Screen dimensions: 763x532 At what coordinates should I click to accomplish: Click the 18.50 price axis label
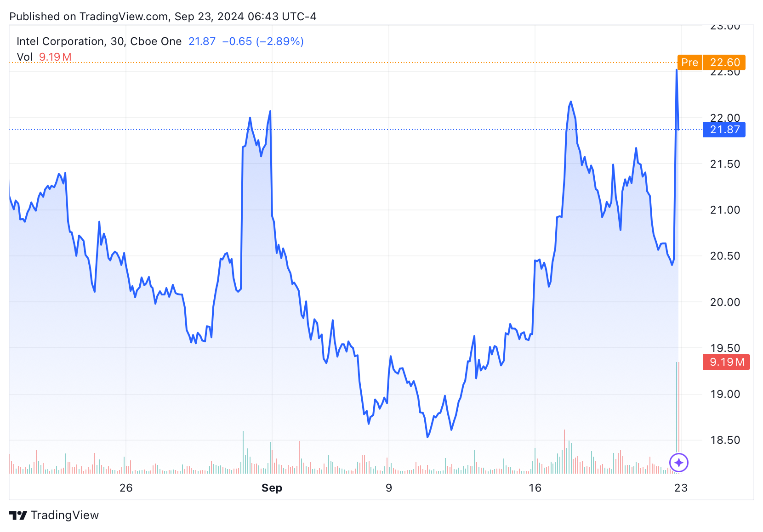click(725, 440)
